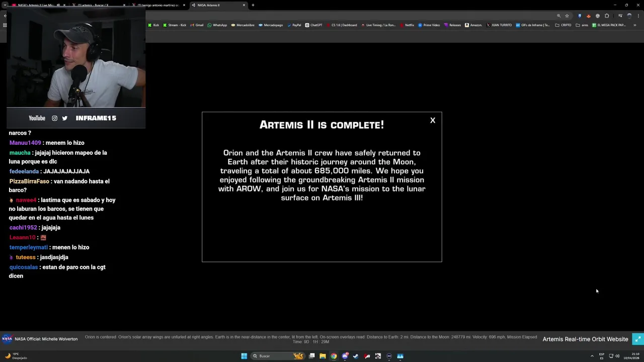The width and height of the screenshot is (644, 362).
Task: Open Steam from taskbar
Action: pos(356,356)
